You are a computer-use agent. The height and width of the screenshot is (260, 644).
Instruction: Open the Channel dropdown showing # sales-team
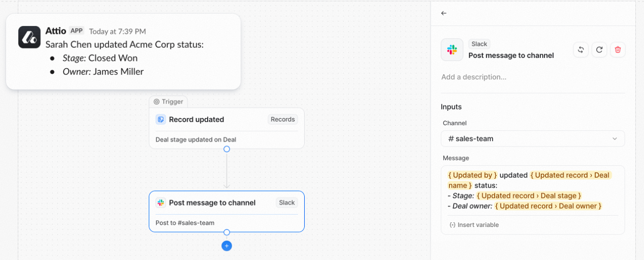click(x=533, y=138)
